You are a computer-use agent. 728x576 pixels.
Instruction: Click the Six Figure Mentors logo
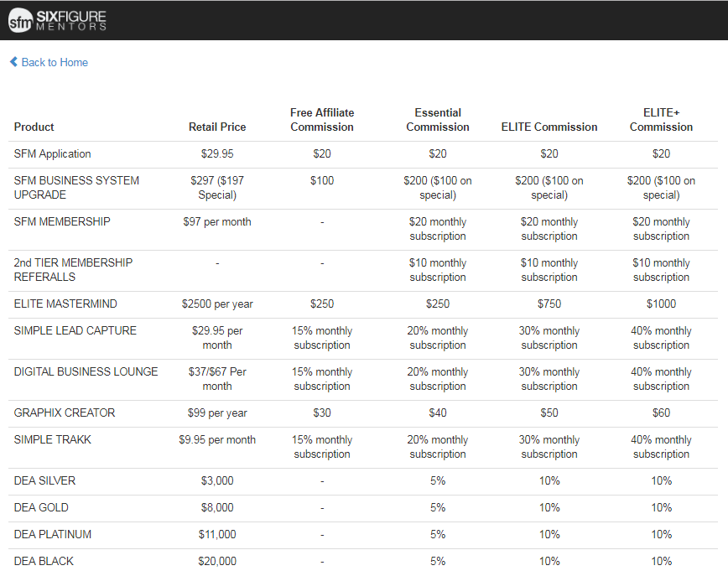point(57,20)
